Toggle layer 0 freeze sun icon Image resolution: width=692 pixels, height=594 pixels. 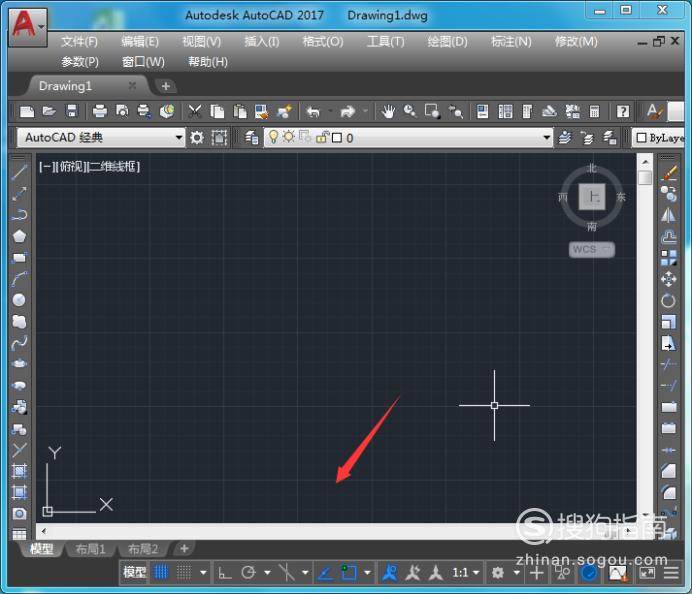point(289,137)
